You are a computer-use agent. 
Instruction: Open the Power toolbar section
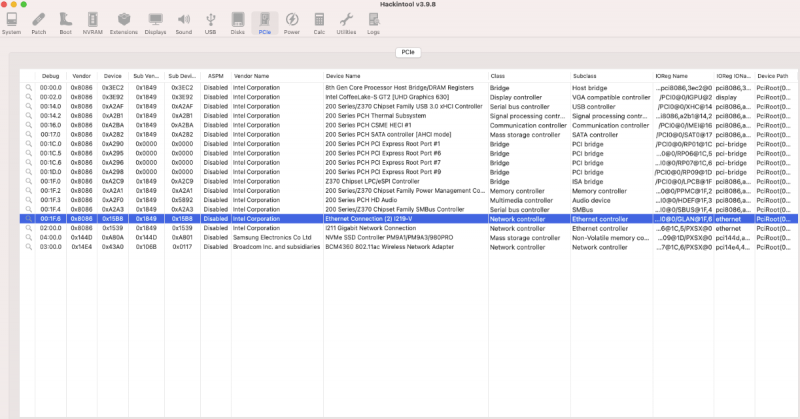(291, 23)
